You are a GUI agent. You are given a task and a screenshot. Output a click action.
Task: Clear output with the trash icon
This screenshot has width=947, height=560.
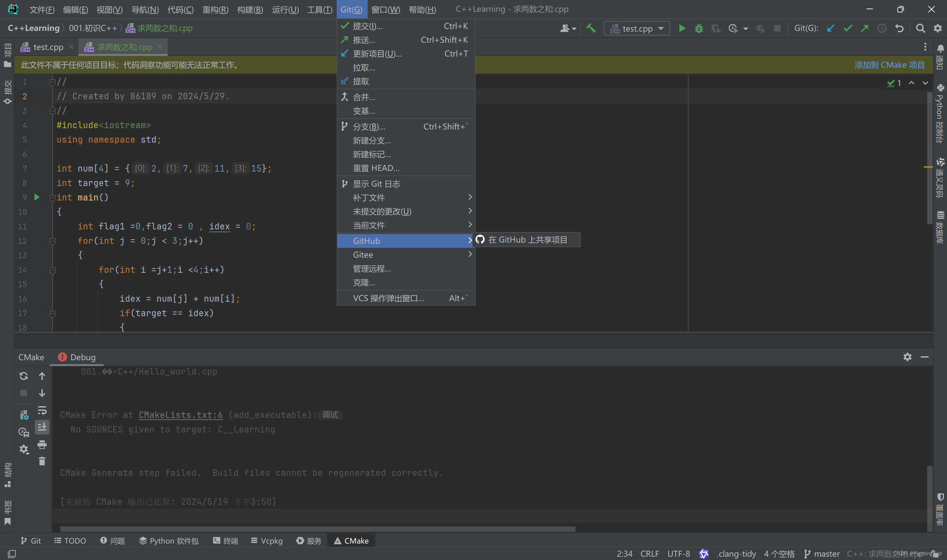coord(42,461)
